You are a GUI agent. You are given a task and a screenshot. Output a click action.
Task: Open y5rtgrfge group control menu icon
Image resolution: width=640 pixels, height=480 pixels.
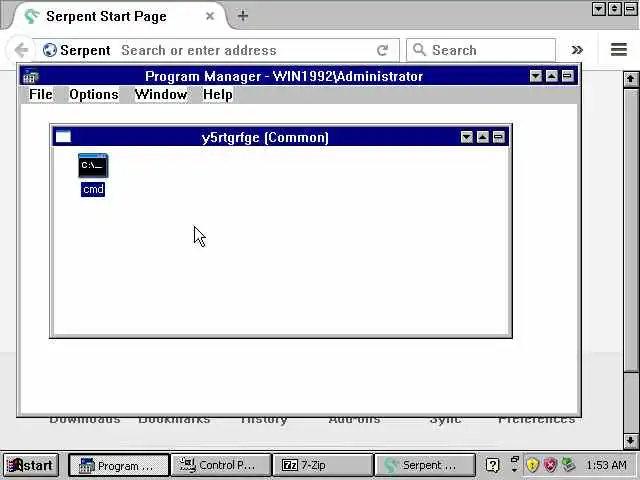63,137
